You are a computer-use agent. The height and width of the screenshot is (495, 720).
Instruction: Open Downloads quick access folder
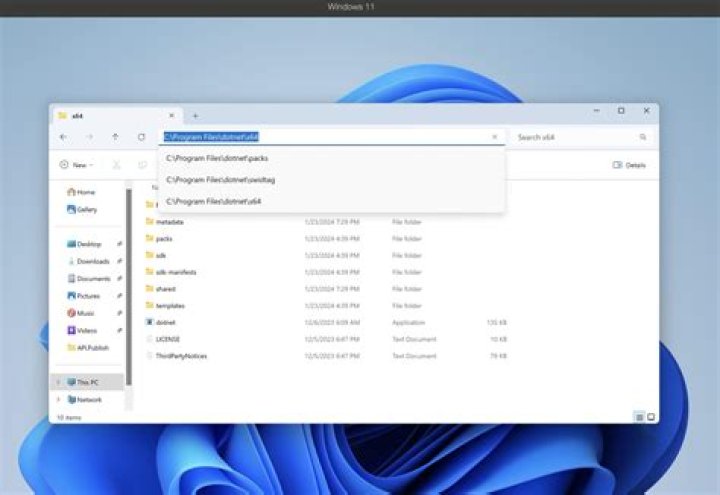(89, 261)
